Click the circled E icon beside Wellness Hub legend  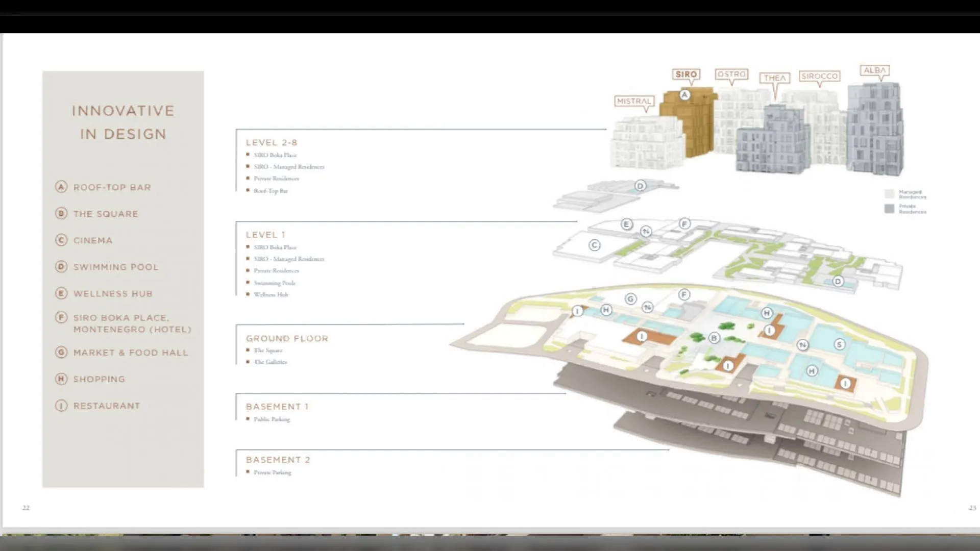point(61,293)
